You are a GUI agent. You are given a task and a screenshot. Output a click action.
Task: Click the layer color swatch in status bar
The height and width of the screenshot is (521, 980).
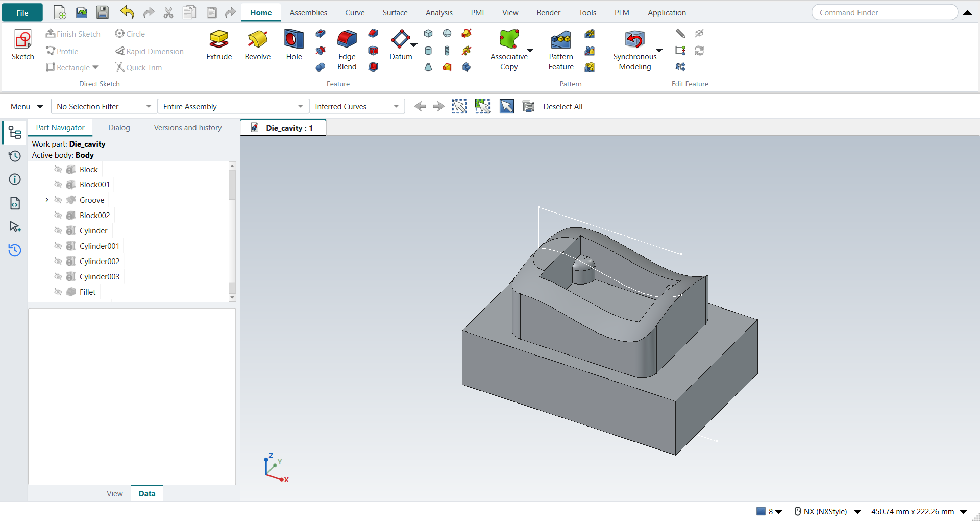click(761, 511)
